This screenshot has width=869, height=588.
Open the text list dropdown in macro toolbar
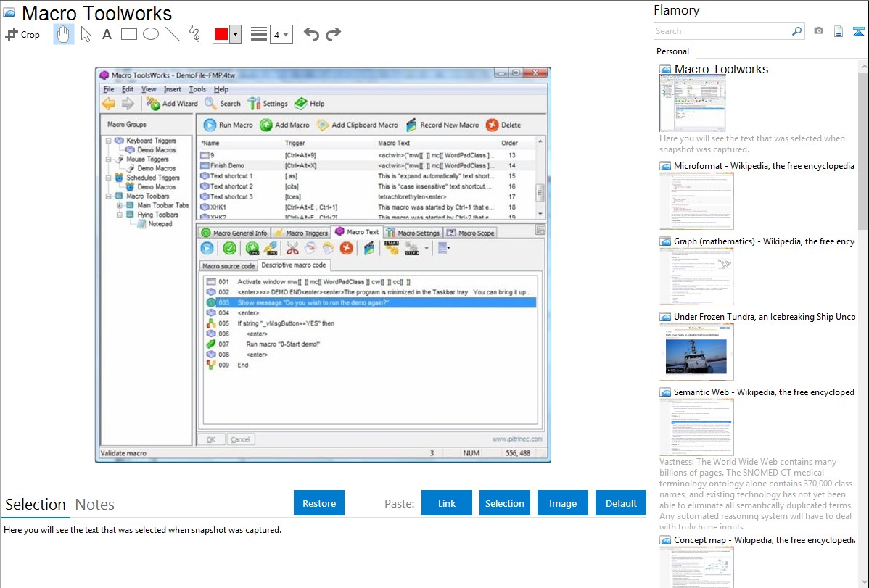[444, 248]
